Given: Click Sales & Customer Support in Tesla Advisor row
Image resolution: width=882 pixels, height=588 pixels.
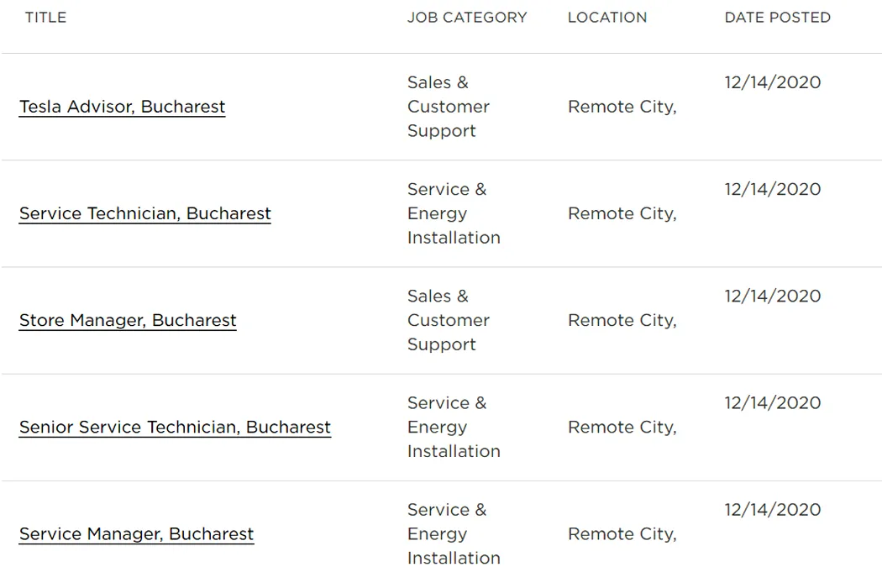Looking at the screenshot, I should (449, 107).
